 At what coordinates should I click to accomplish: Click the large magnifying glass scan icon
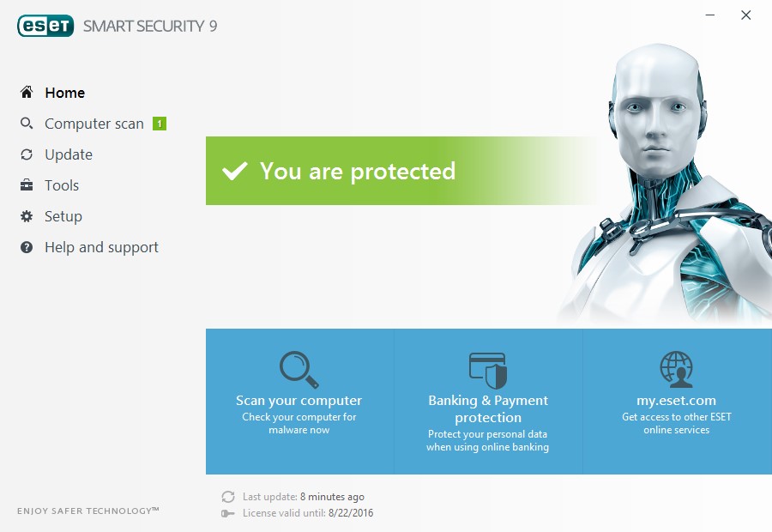click(x=299, y=370)
